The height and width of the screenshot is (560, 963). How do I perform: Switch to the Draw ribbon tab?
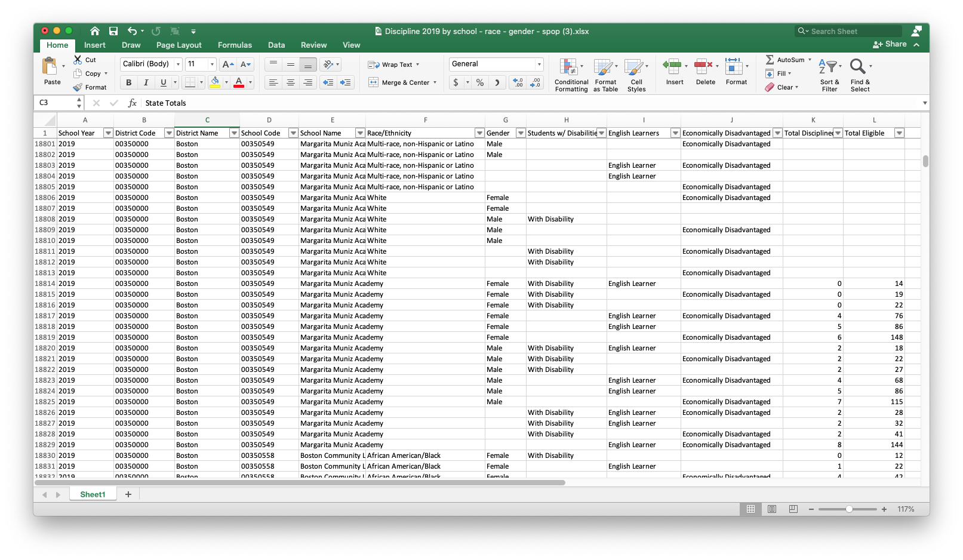[131, 45]
